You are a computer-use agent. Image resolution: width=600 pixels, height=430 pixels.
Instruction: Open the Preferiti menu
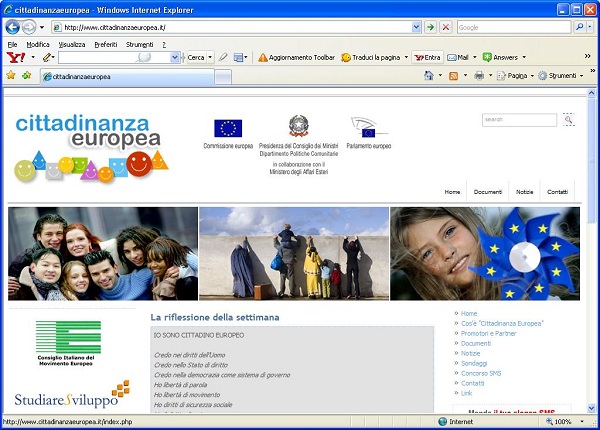click(106, 44)
